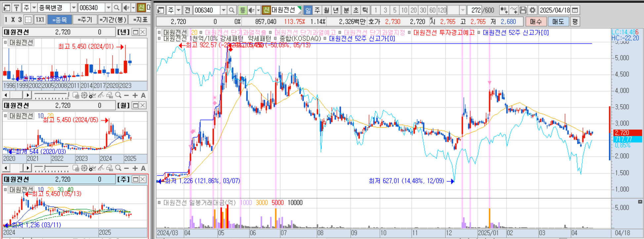
Task: Expand the left panel 주 dropdown arrow
Action: pyautogui.click(x=34, y=7)
